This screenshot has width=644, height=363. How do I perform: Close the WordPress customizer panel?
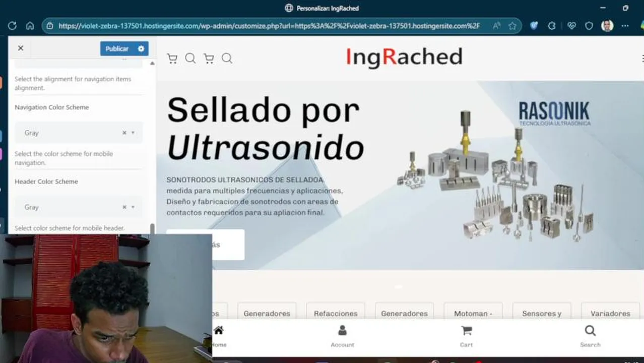pos(21,48)
